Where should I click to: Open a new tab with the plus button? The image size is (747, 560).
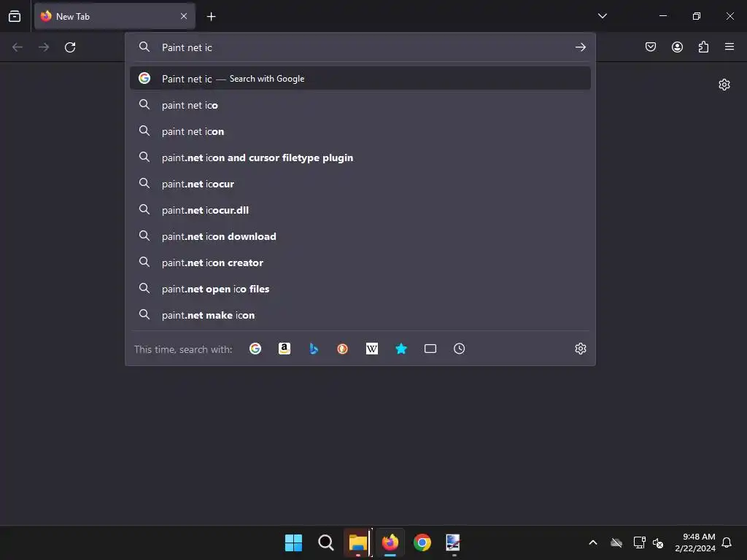pos(211,17)
